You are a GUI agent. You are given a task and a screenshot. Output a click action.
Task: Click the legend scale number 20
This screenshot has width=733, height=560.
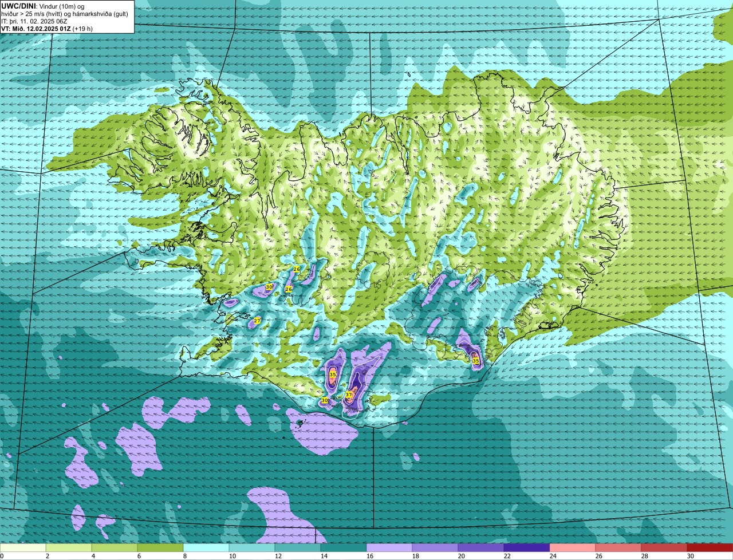pyautogui.click(x=461, y=556)
